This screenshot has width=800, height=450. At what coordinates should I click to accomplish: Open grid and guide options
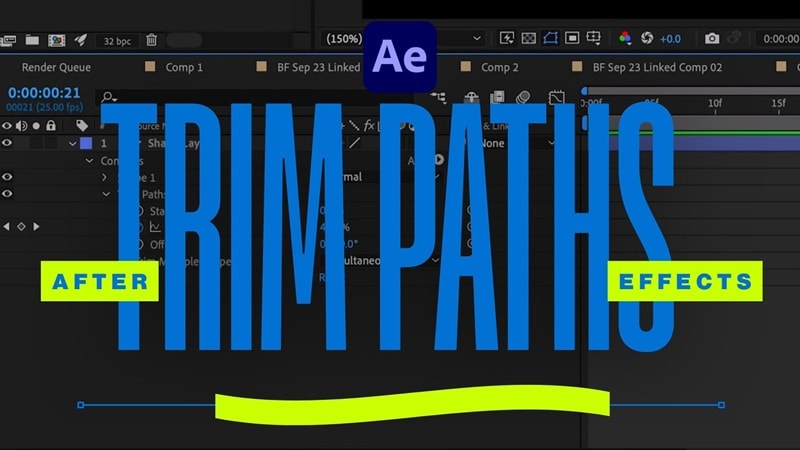click(594, 38)
